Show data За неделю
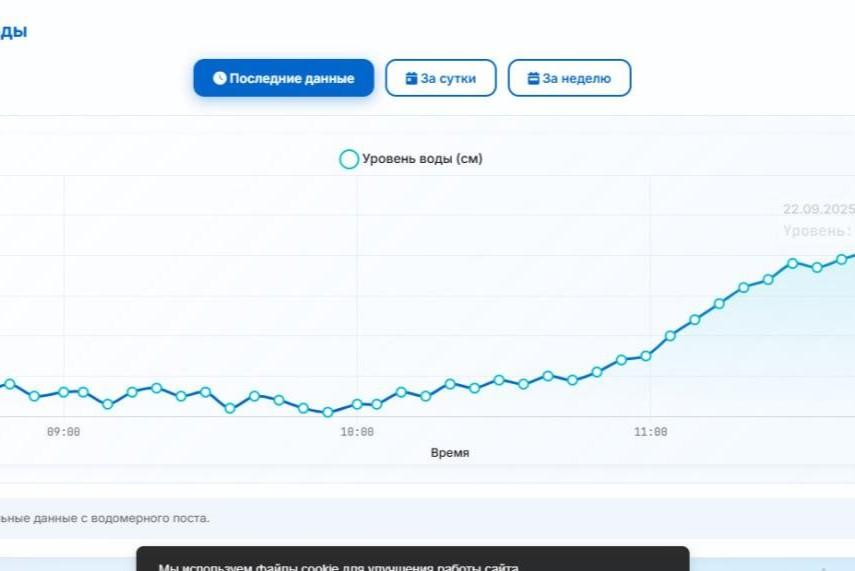This screenshot has height=571, width=855. (x=569, y=78)
